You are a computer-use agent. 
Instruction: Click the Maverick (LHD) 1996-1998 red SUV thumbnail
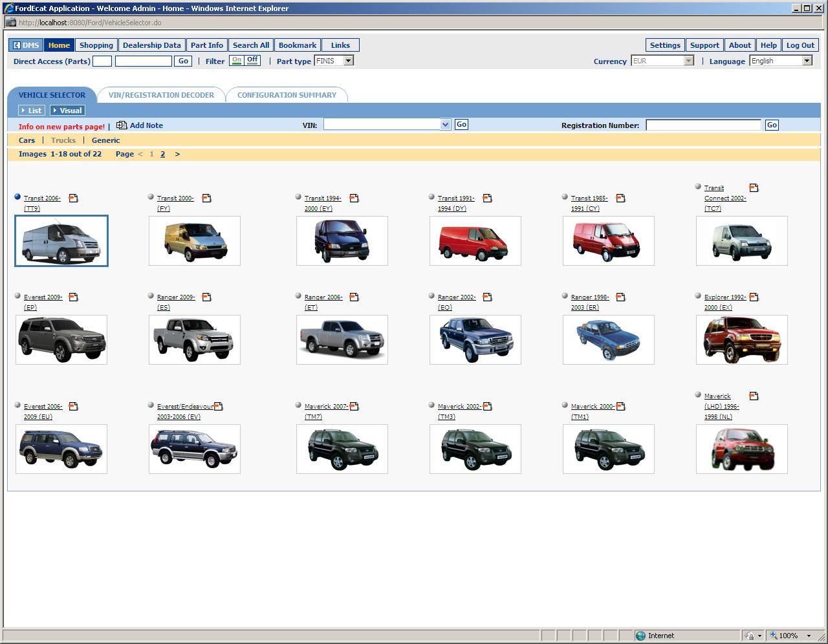pos(742,449)
